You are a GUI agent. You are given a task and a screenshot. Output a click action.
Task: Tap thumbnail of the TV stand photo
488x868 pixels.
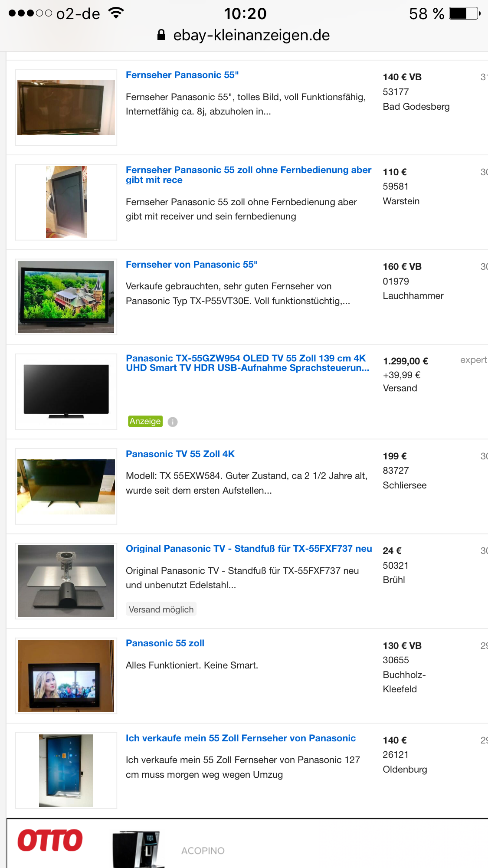point(66,581)
